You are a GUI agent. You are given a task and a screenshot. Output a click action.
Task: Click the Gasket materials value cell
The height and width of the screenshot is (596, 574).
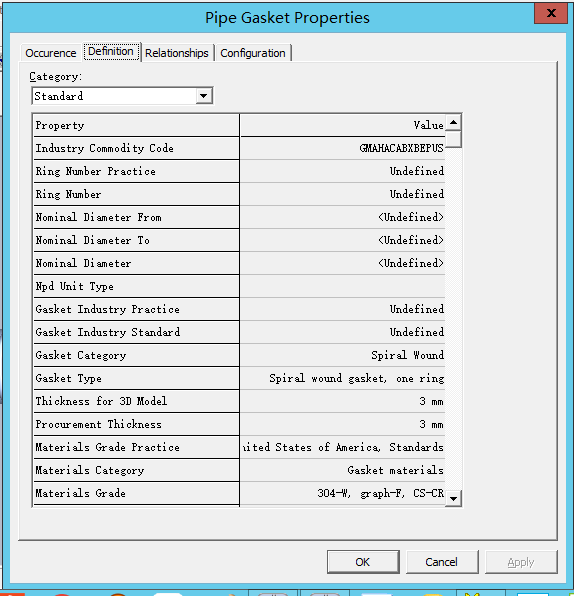click(342, 470)
